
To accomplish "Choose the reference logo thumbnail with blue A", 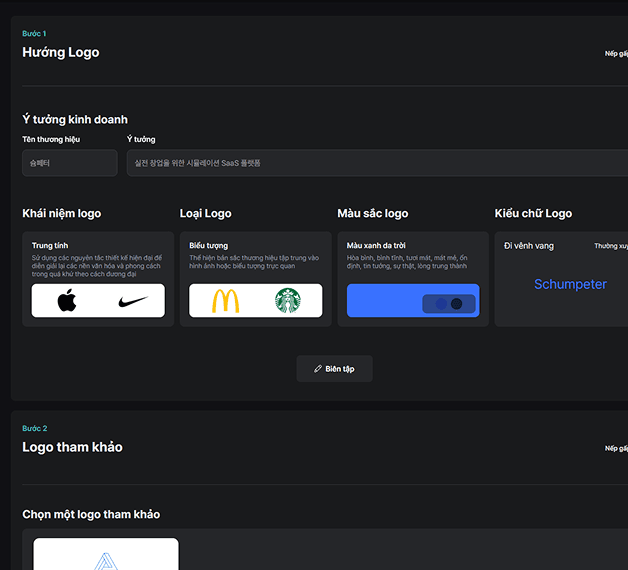I will pos(106,554).
